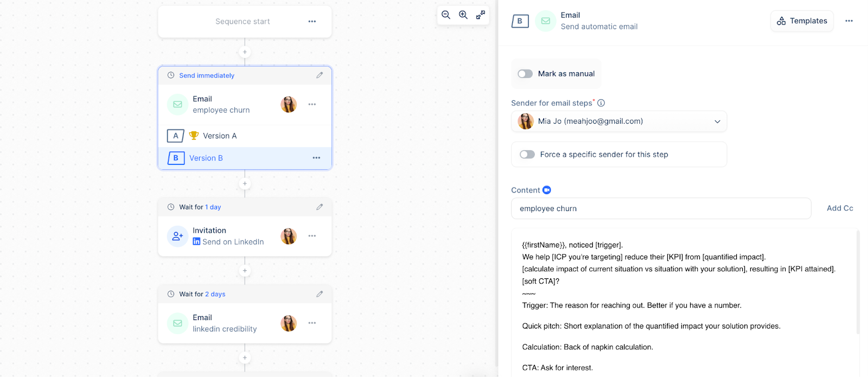This screenshot has width=868, height=377.
Task: Click the zoom in magnifier icon
Action: pos(463,15)
